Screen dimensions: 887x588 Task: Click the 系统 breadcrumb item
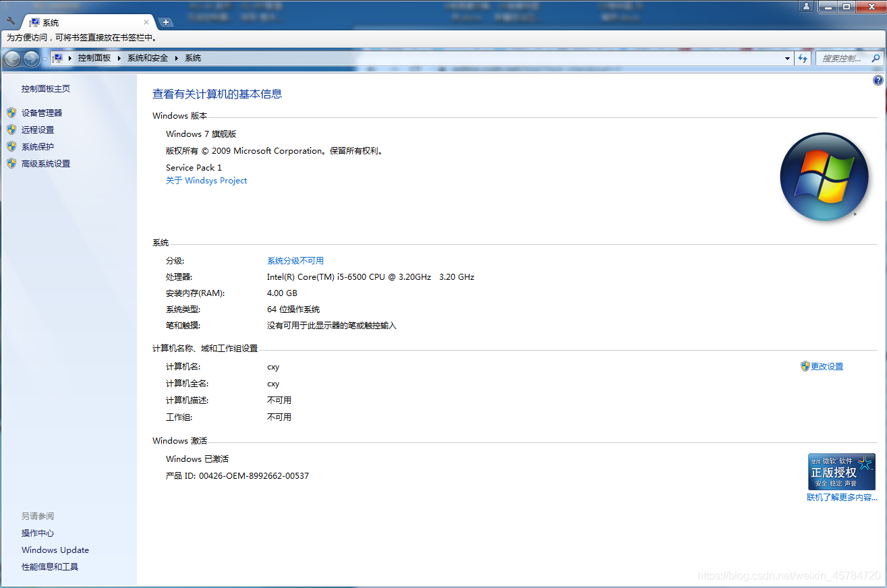[x=193, y=58]
